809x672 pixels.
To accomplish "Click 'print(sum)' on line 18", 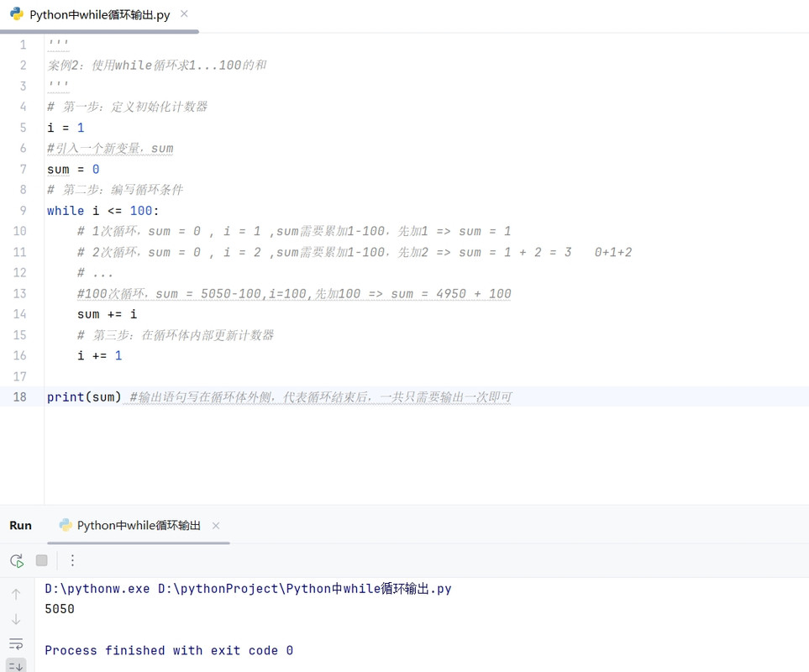I will click(x=84, y=396).
